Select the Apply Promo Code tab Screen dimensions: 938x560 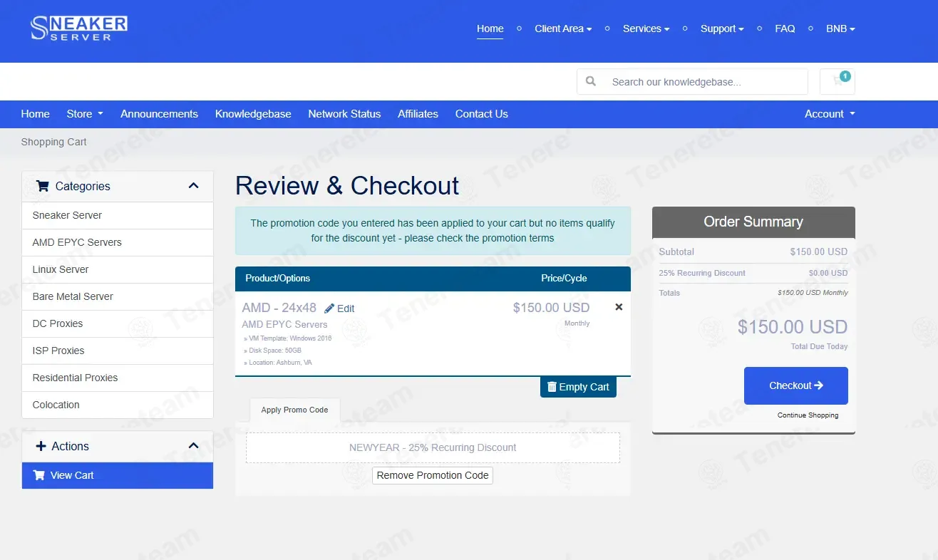tap(294, 410)
